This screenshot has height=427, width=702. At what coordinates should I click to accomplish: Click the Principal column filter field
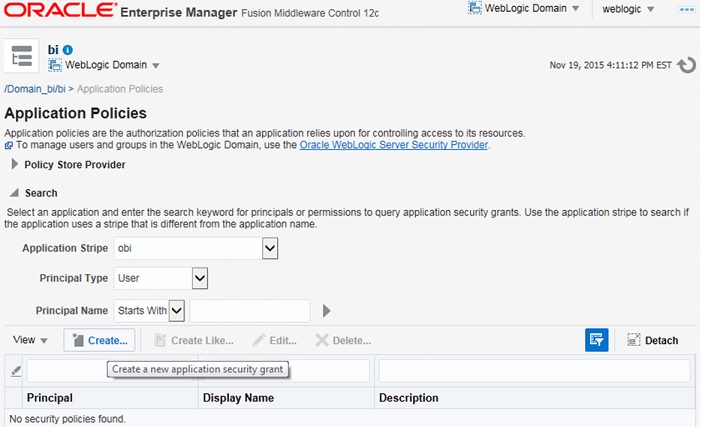click(110, 371)
